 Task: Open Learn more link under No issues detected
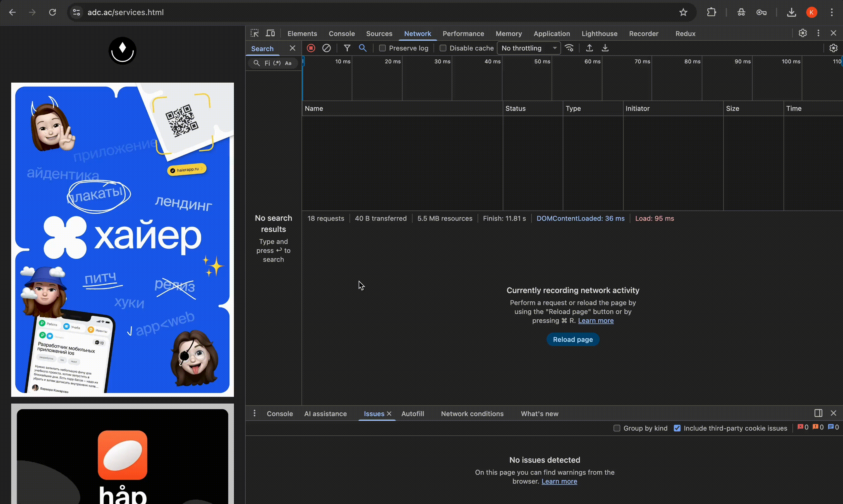[x=559, y=481]
